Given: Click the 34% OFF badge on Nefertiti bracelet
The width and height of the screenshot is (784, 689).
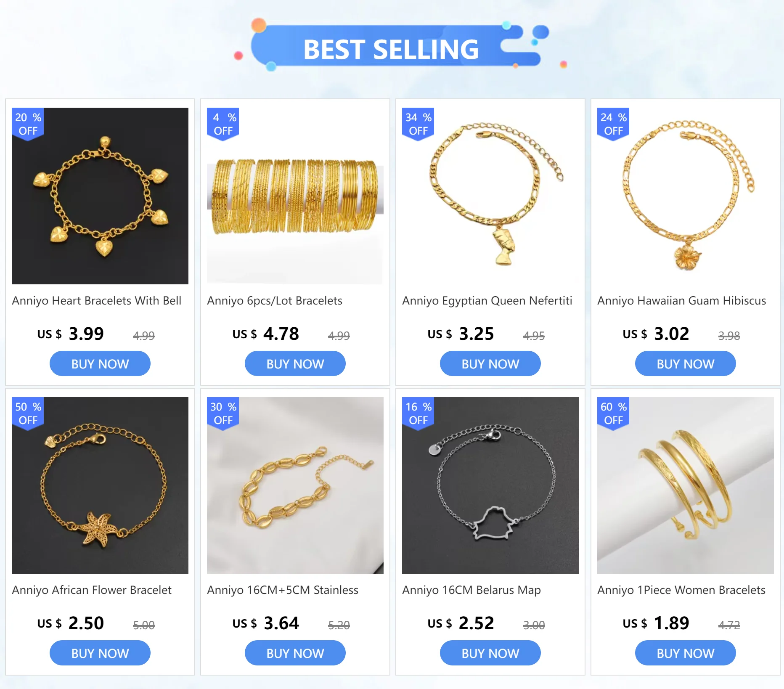Looking at the screenshot, I should pos(418,124).
